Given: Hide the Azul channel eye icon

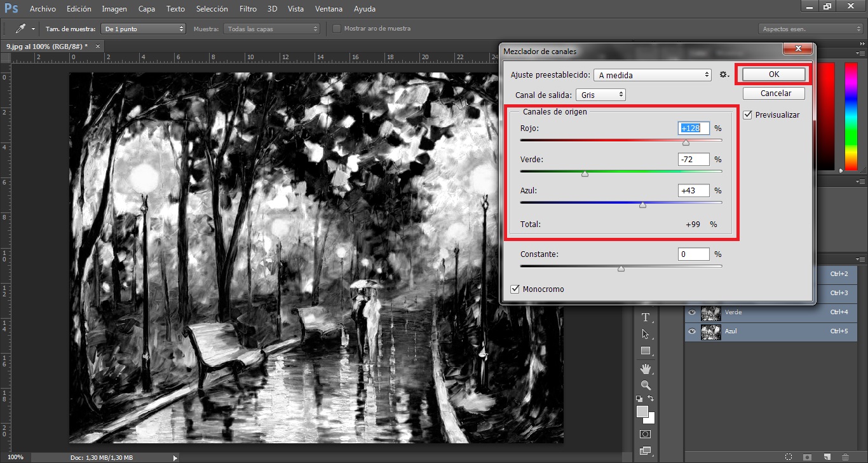Looking at the screenshot, I should (x=691, y=331).
